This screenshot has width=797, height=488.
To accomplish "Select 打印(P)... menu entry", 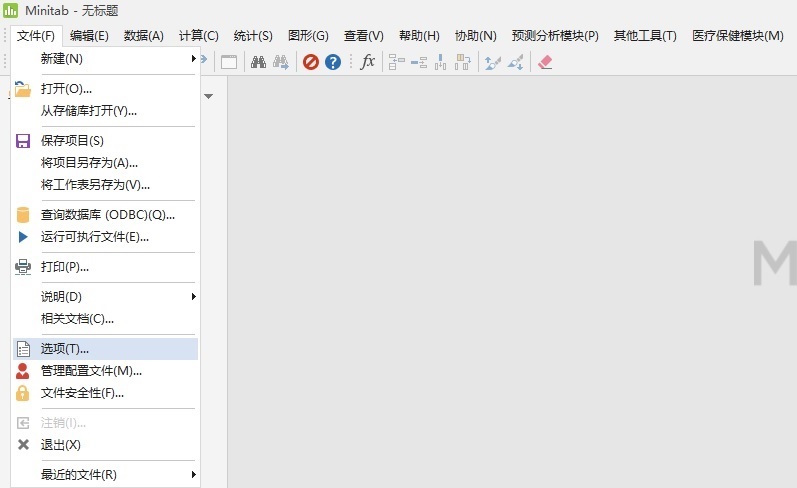I will 105,267.
